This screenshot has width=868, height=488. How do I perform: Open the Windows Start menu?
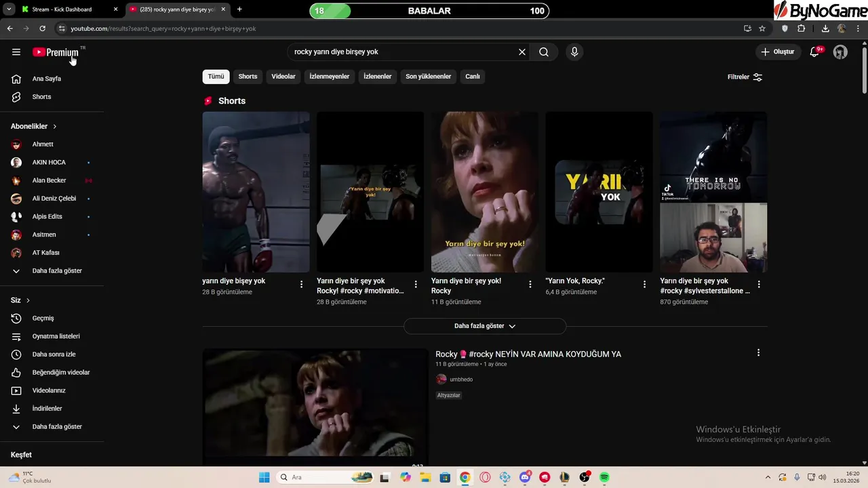(264, 477)
